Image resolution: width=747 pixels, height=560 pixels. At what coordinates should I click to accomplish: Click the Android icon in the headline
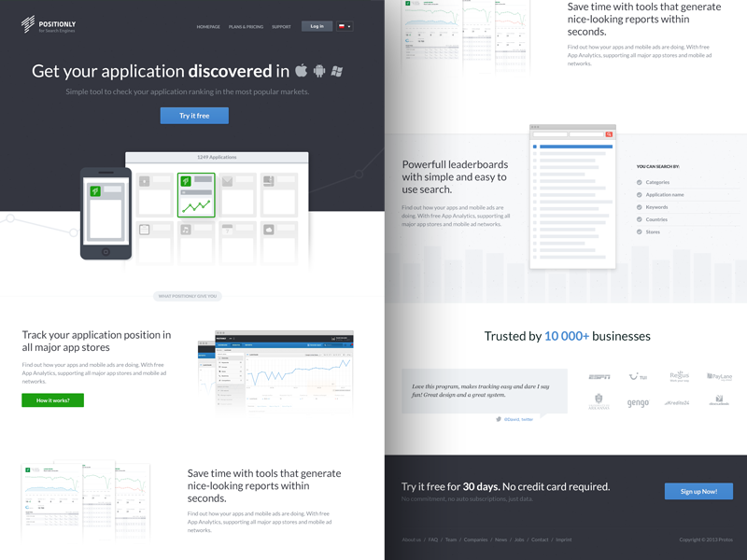tap(319, 71)
